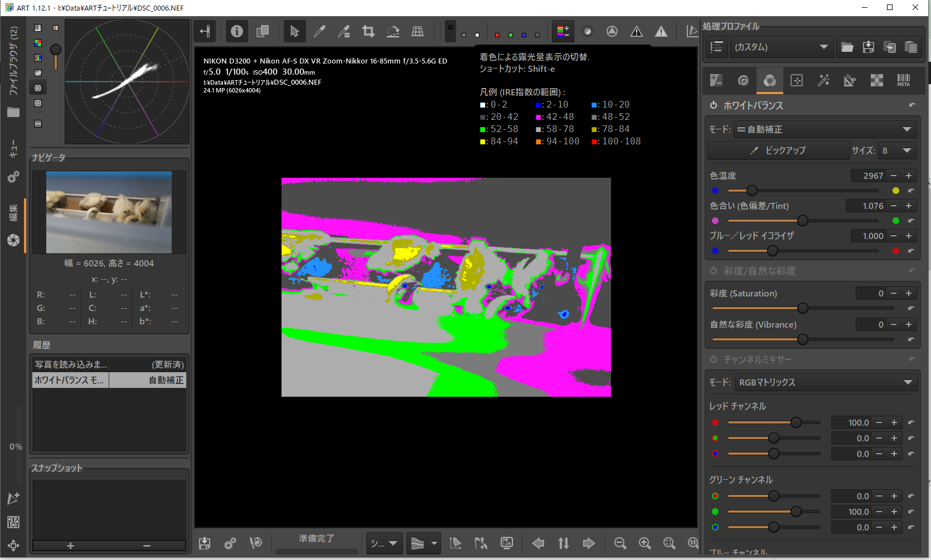931x560 pixels.
Task: Click the ピックアップ button
Action: pos(779,150)
